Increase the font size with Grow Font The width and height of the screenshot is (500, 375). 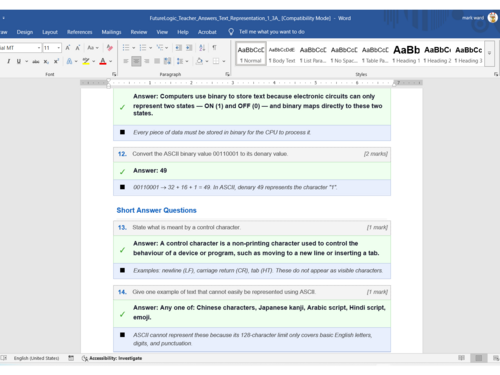(68, 48)
